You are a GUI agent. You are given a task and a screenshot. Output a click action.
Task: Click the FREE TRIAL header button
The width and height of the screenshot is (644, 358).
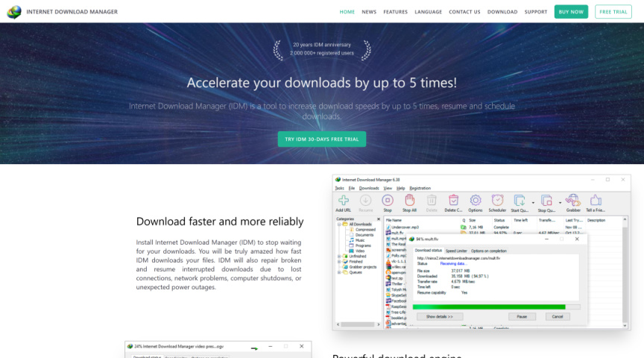click(613, 12)
